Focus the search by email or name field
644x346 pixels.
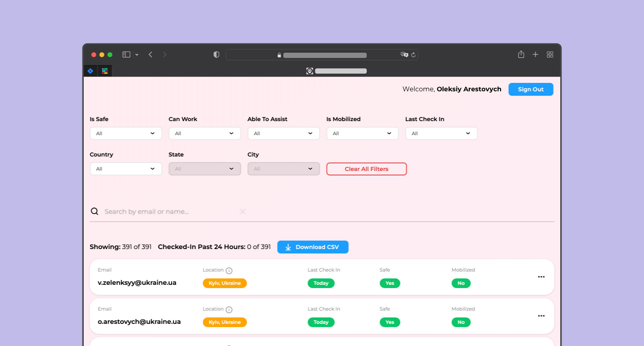pyautogui.click(x=169, y=212)
